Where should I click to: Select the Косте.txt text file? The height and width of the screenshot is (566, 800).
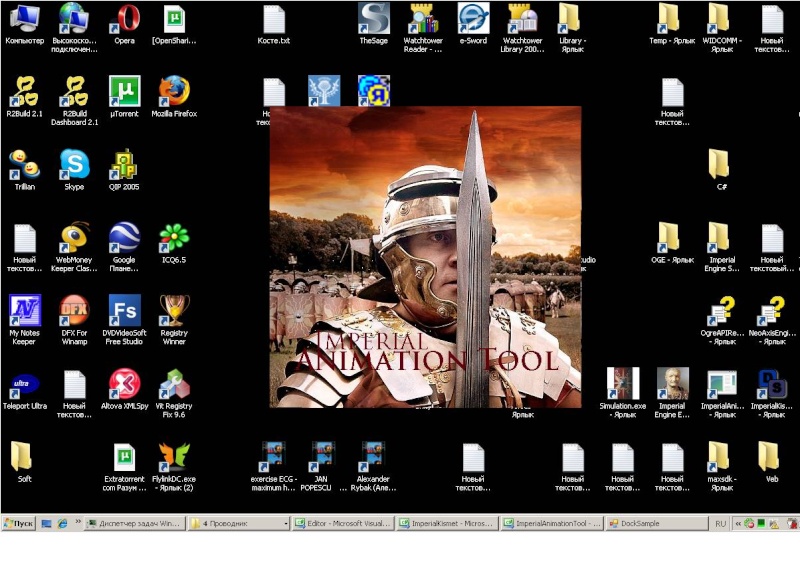click(274, 24)
